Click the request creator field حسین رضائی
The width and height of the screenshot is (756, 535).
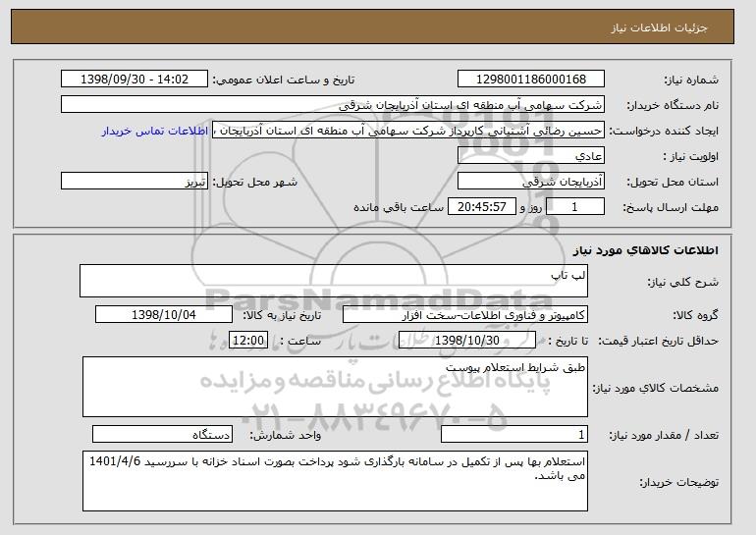(408, 131)
